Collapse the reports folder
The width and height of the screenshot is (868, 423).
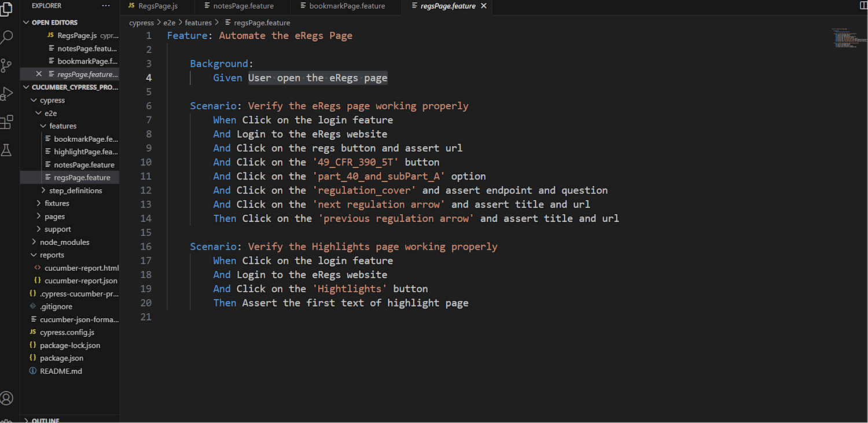coord(34,255)
